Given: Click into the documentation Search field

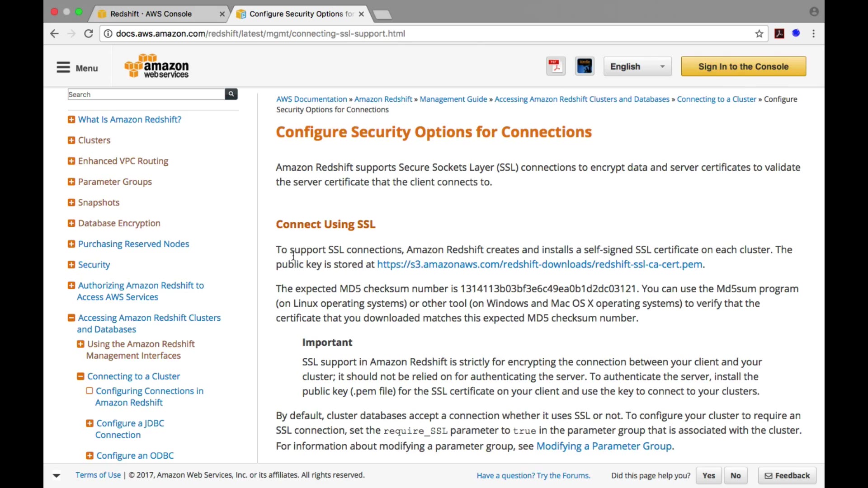Looking at the screenshot, I should 146,94.
